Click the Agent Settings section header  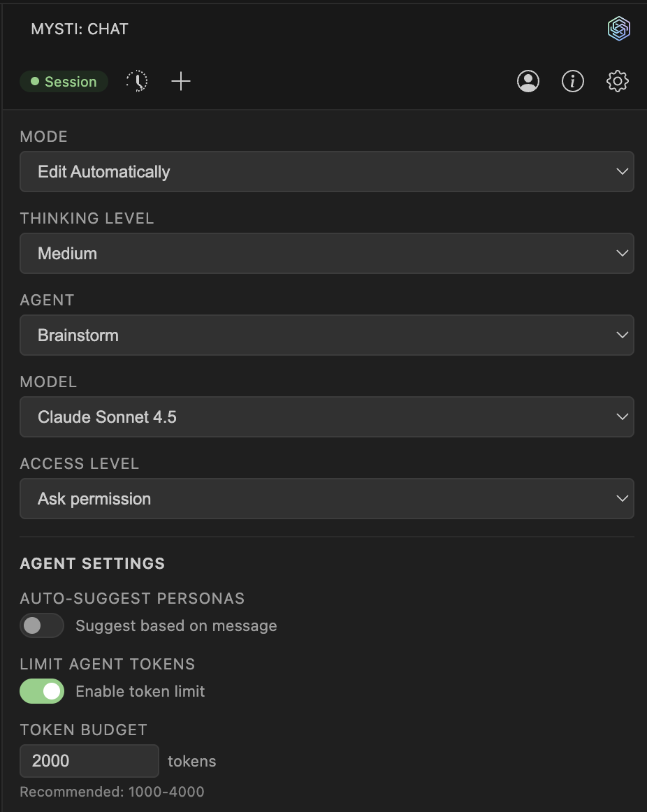(x=92, y=563)
